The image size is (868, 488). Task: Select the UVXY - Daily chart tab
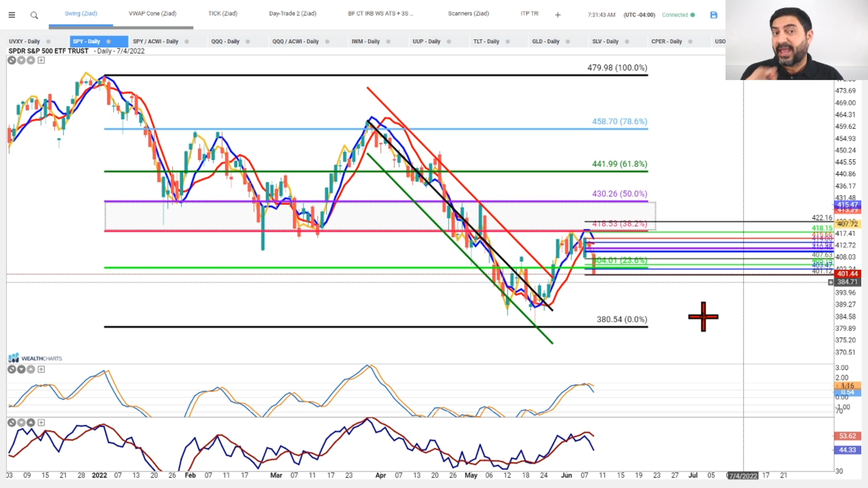click(x=24, y=42)
